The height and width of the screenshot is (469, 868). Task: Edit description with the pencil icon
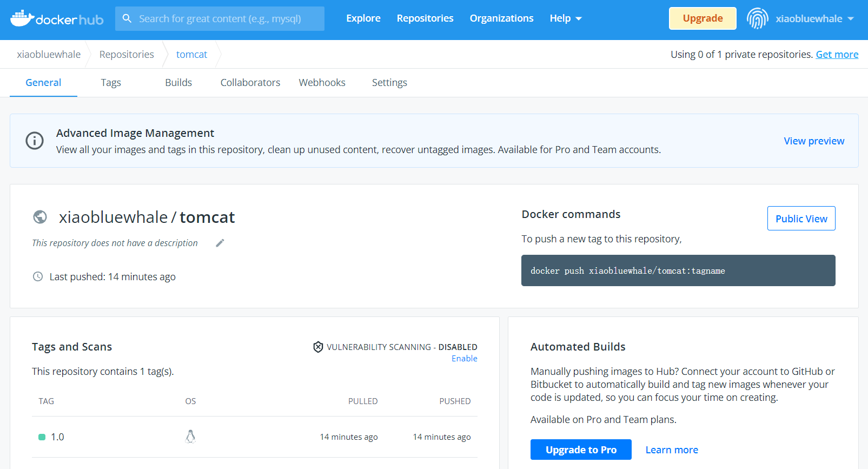tap(220, 243)
